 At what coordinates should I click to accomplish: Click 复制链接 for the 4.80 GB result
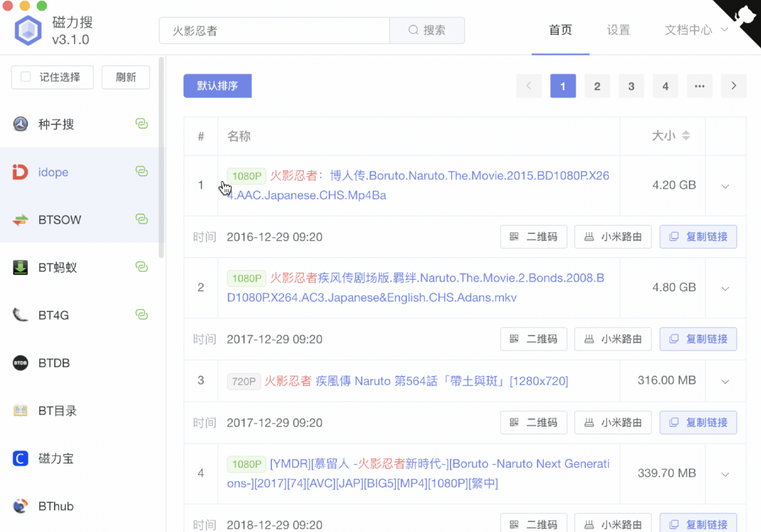[x=698, y=339]
